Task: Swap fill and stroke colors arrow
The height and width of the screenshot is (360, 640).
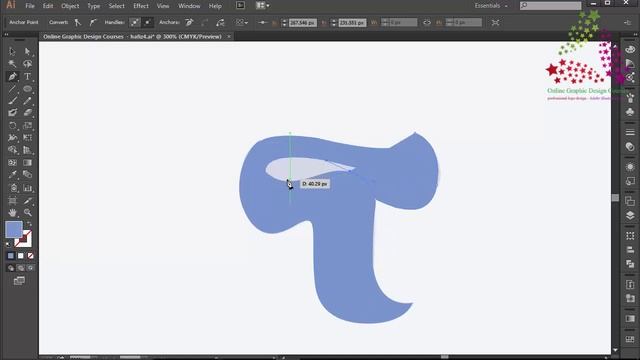Action: (x=29, y=224)
